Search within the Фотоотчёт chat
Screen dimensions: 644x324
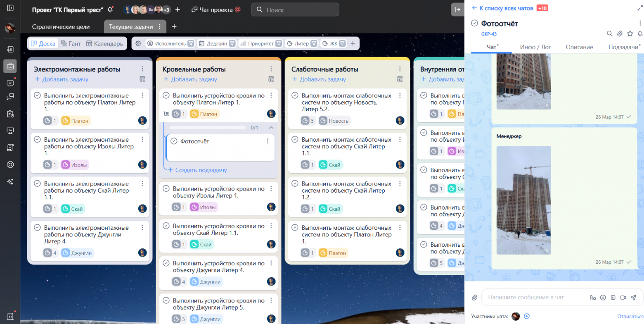609,33
